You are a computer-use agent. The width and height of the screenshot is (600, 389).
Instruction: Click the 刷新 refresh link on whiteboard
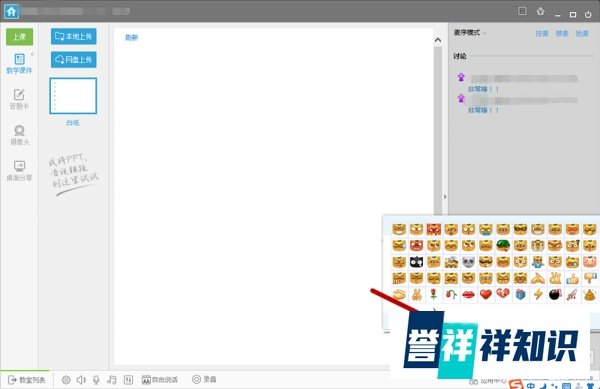131,37
